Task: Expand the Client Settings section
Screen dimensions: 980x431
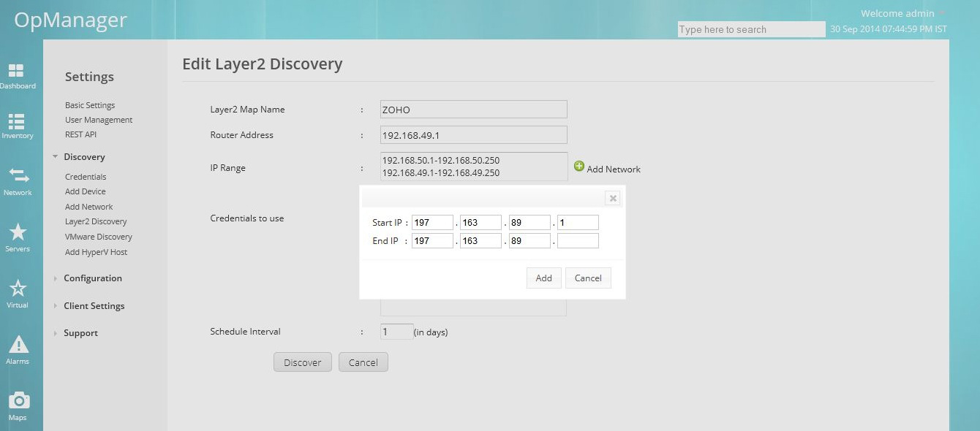Action: tap(95, 305)
